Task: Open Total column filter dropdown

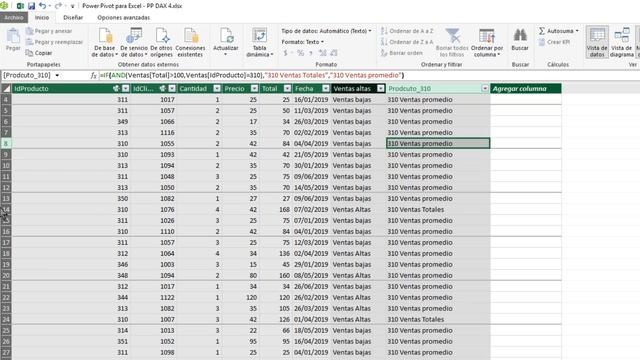Action: point(287,89)
